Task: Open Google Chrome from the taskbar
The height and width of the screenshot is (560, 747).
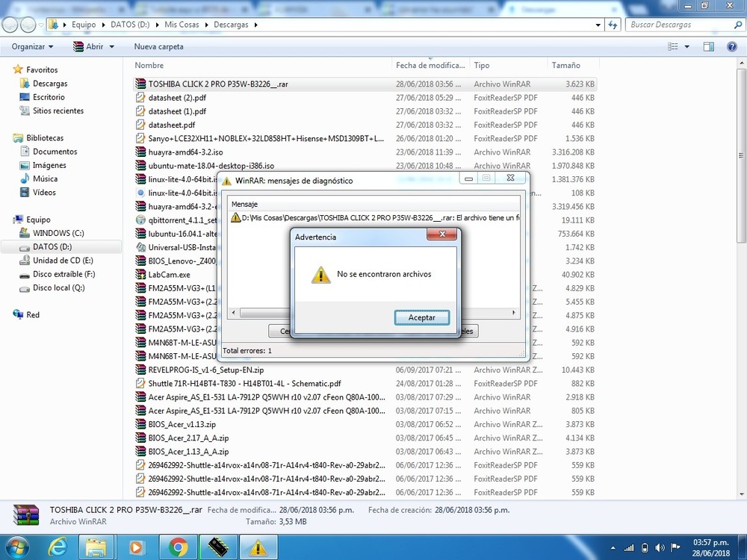Action: [178, 547]
